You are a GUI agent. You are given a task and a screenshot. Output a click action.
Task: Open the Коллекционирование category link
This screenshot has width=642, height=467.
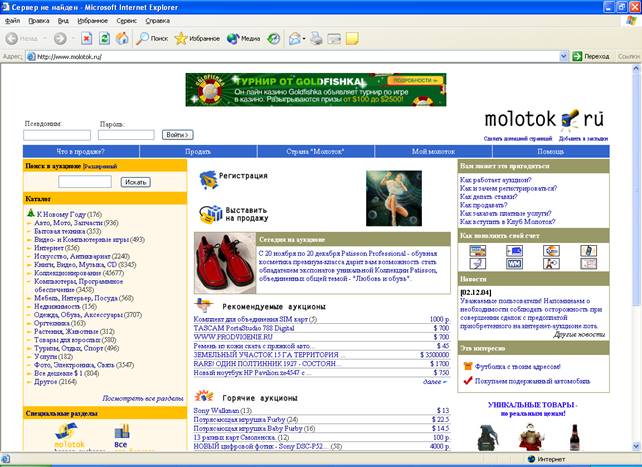coord(79,273)
